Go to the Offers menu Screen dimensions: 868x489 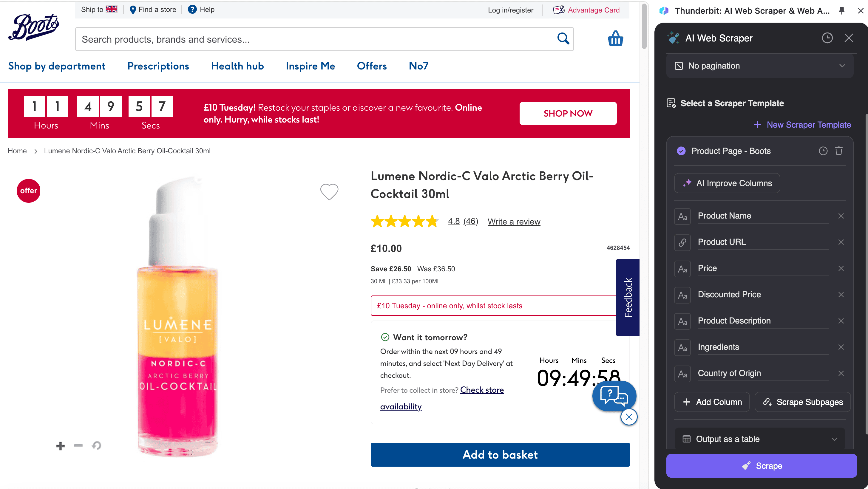click(372, 66)
